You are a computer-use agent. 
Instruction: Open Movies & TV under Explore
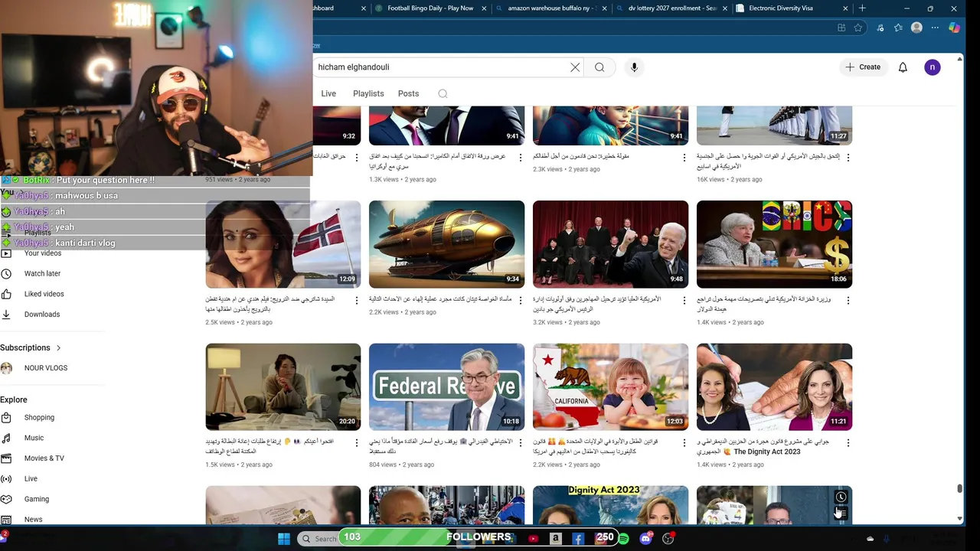44,458
